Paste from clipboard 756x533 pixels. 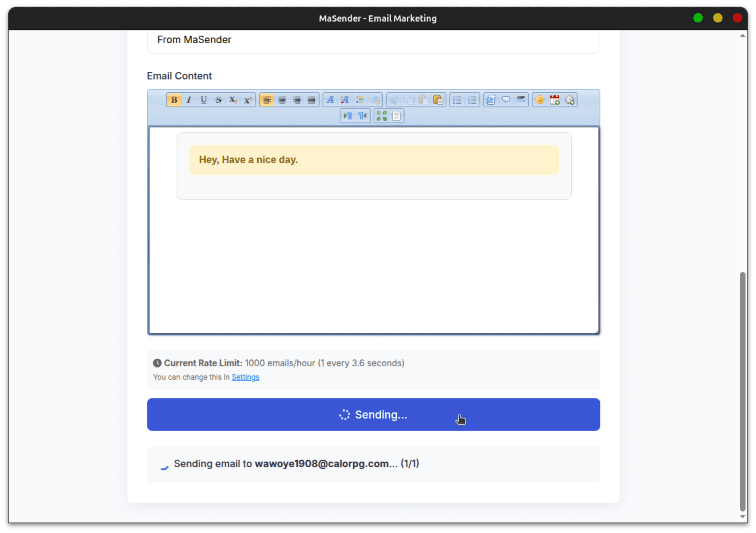[424, 100]
